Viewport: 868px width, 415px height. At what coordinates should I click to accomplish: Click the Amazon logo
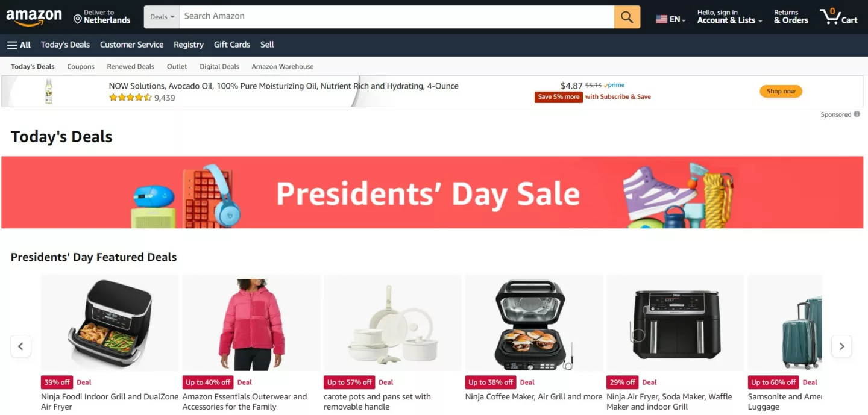pyautogui.click(x=34, y=17)
